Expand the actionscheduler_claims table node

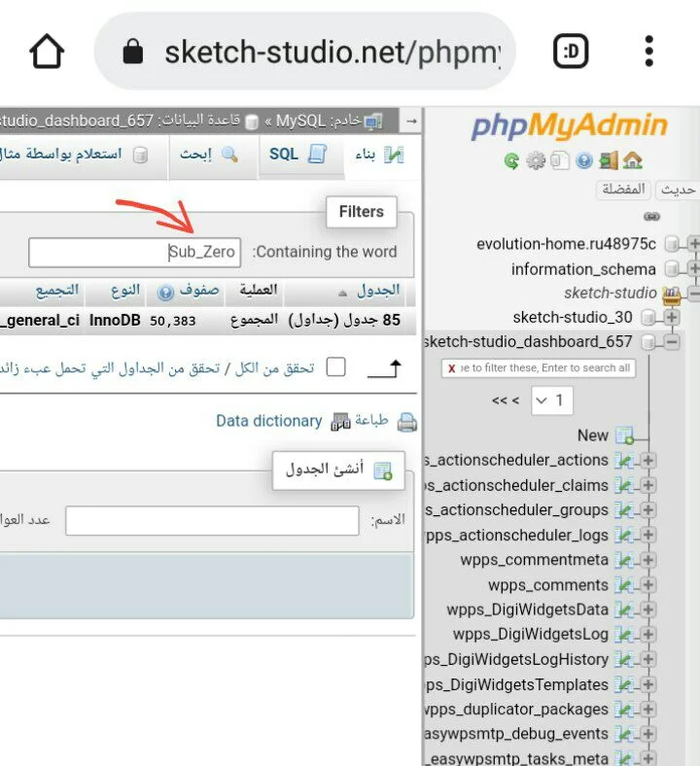pos(648,485)
